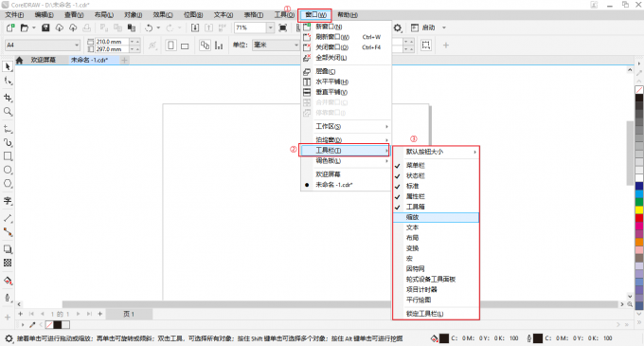Click the Home welcome screen icon

tap(19, 60)
